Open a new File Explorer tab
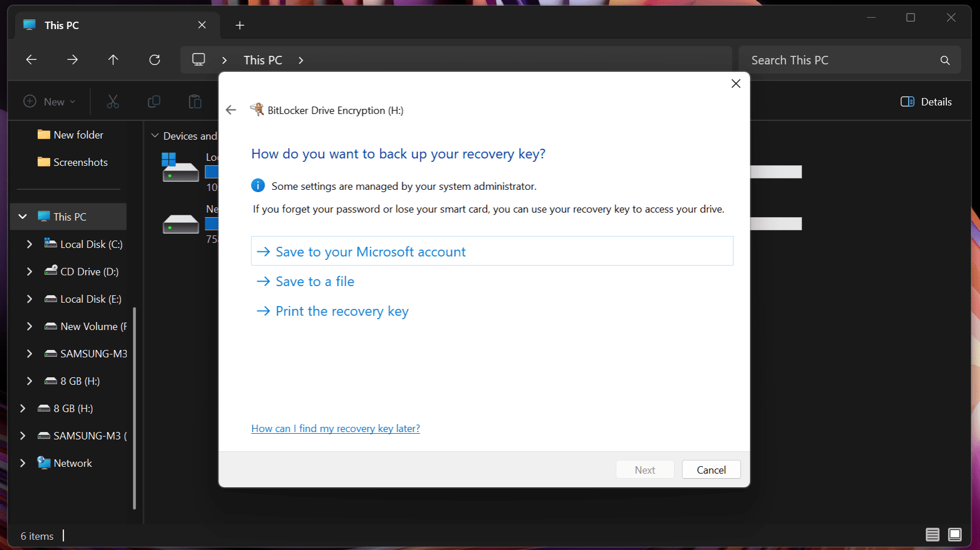Viewport: 980px width, 550px height. (240, 25)
